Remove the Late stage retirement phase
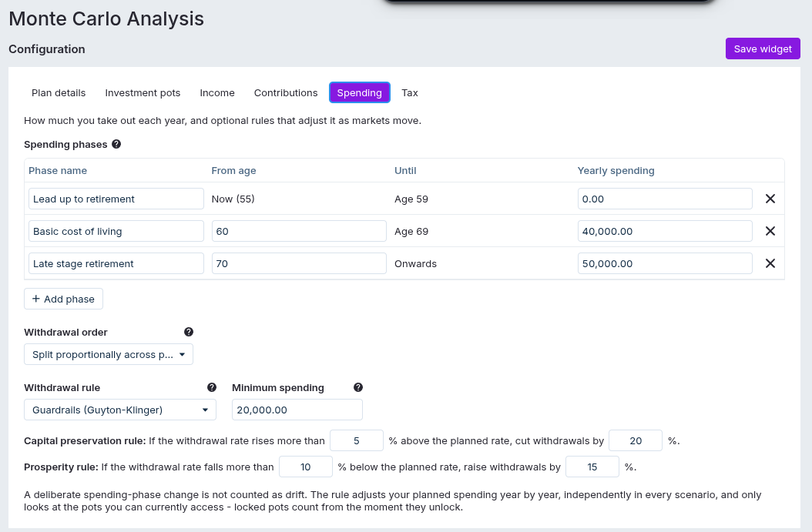 [x=770, y=263]
